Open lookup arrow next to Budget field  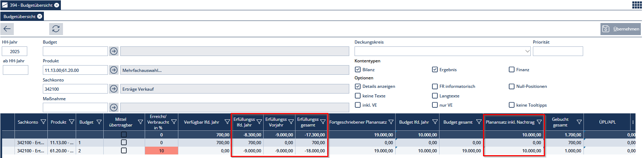click(114, 51)
